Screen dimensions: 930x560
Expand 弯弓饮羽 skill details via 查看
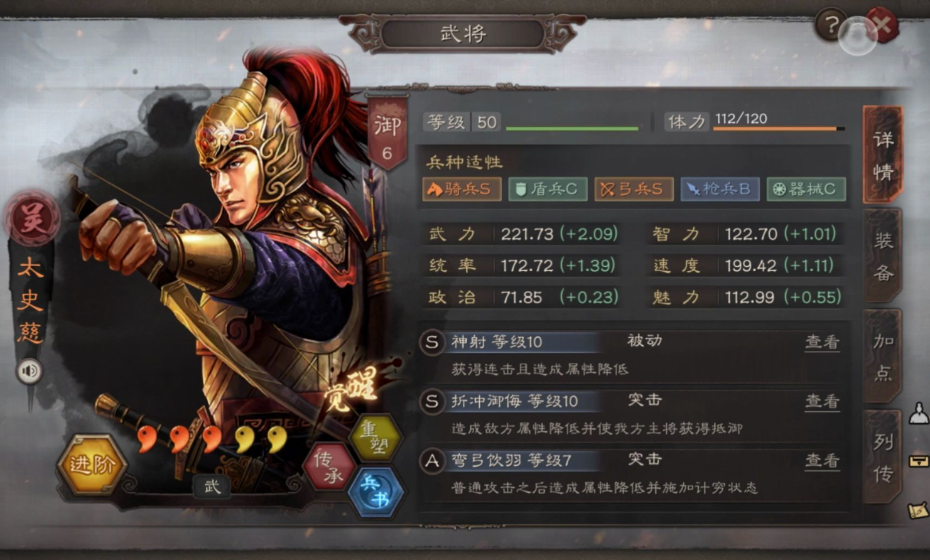coord(822,461)
